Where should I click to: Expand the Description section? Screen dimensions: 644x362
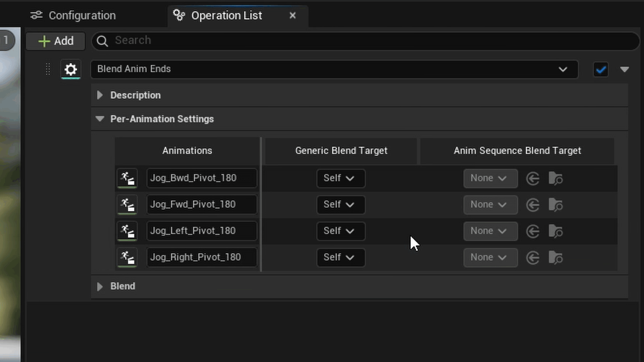click(x=100, y=95)
